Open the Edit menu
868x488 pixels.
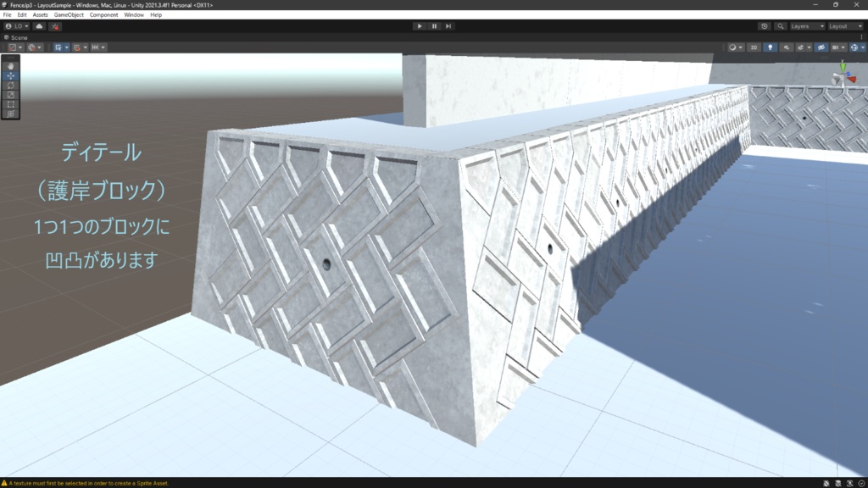tap(21, 15)
